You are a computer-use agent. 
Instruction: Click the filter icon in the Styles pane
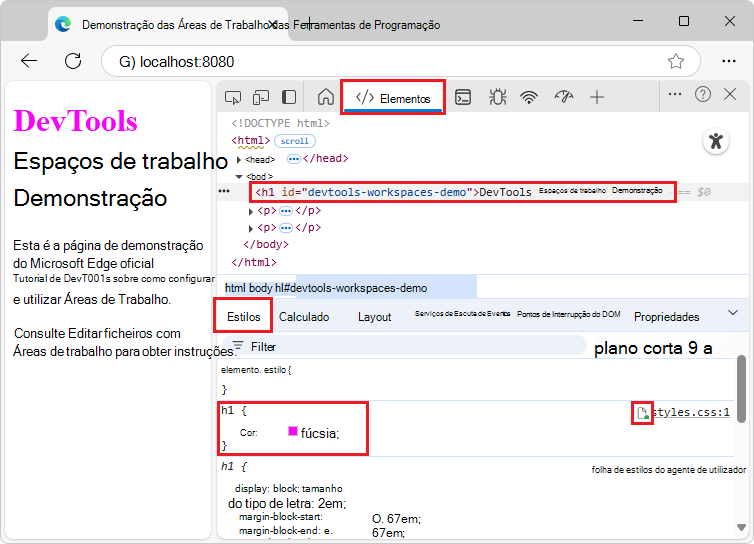[x=238, y=345]
